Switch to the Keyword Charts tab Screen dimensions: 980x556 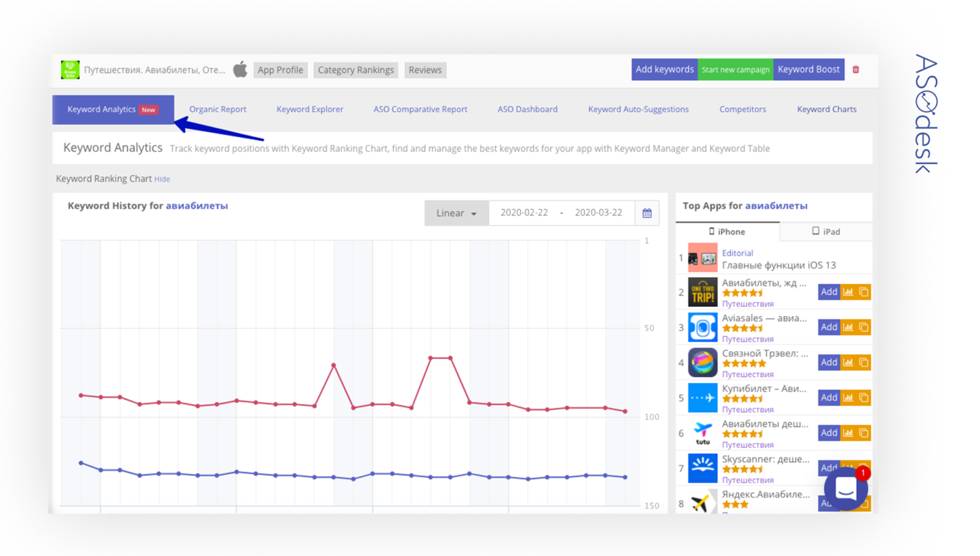[827, 110]
